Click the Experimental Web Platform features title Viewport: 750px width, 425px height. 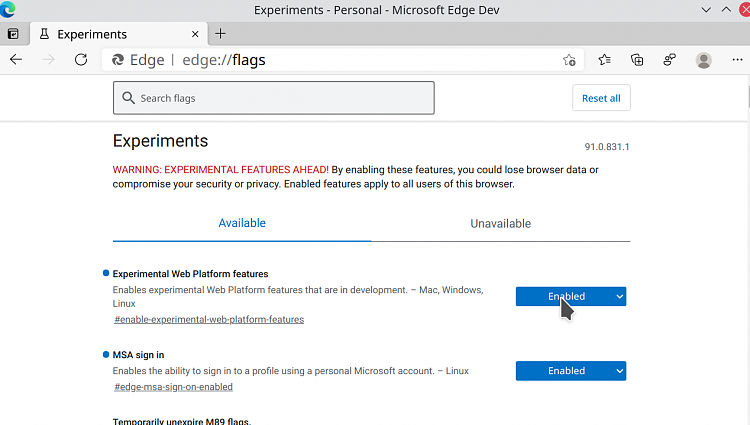coord(190,274)
